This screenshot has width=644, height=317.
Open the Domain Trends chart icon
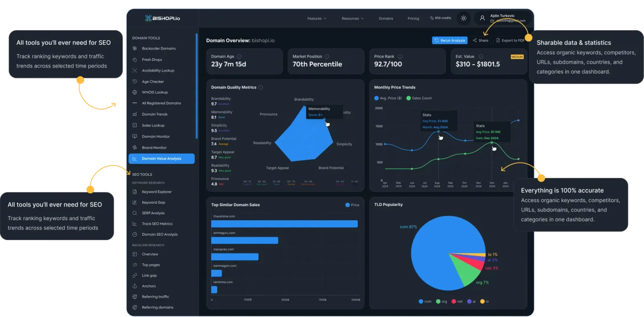point(135,114)
